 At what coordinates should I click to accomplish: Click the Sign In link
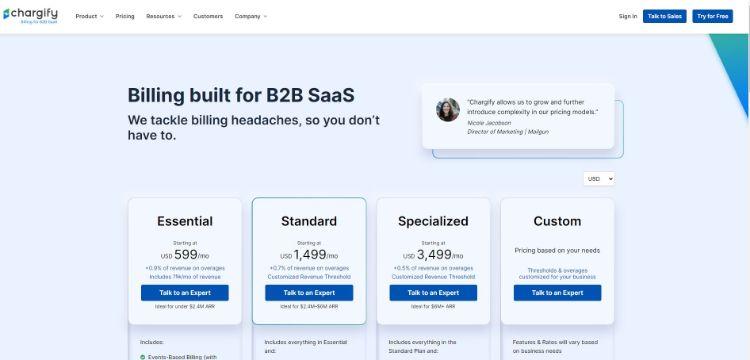point(628,16)
